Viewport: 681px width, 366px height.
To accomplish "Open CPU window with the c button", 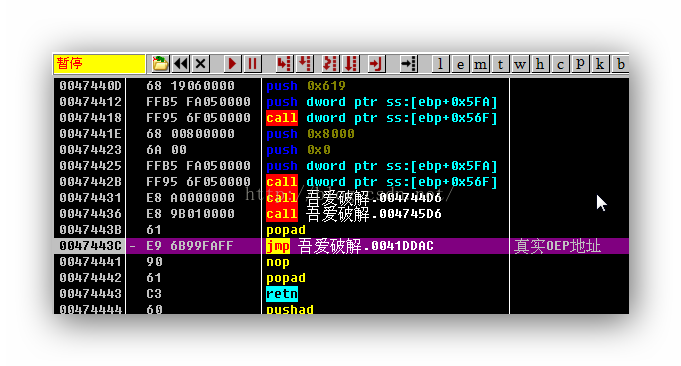I will point(560,64).
